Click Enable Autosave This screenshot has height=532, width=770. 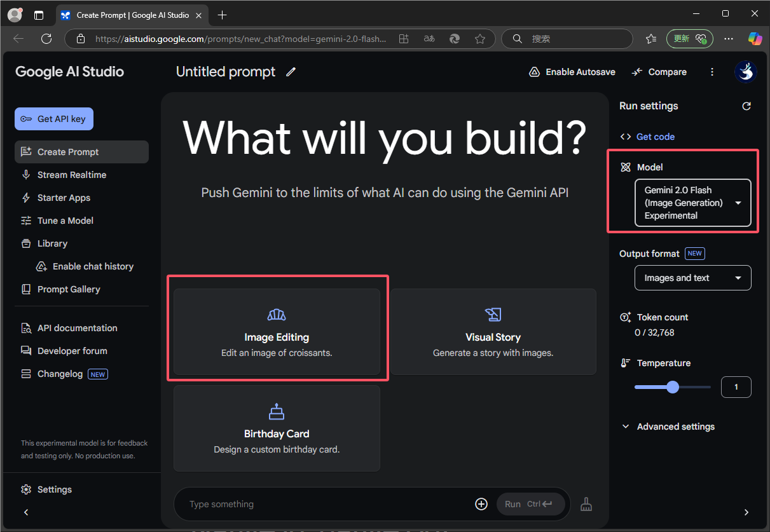coord(572,72)
